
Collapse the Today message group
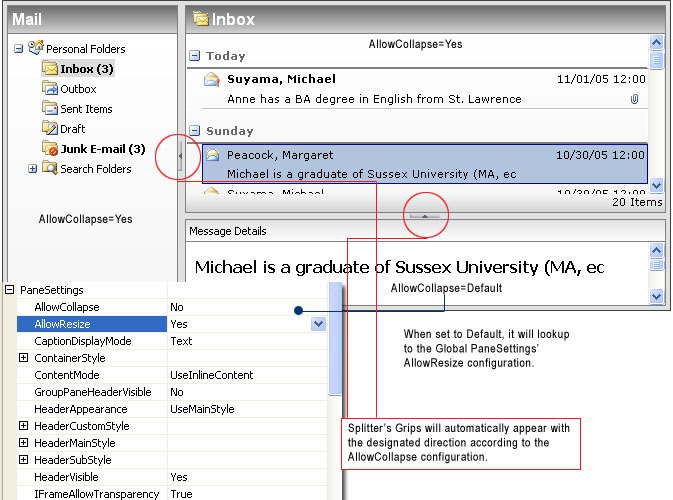pyautogui.click(x=195, y=57)
